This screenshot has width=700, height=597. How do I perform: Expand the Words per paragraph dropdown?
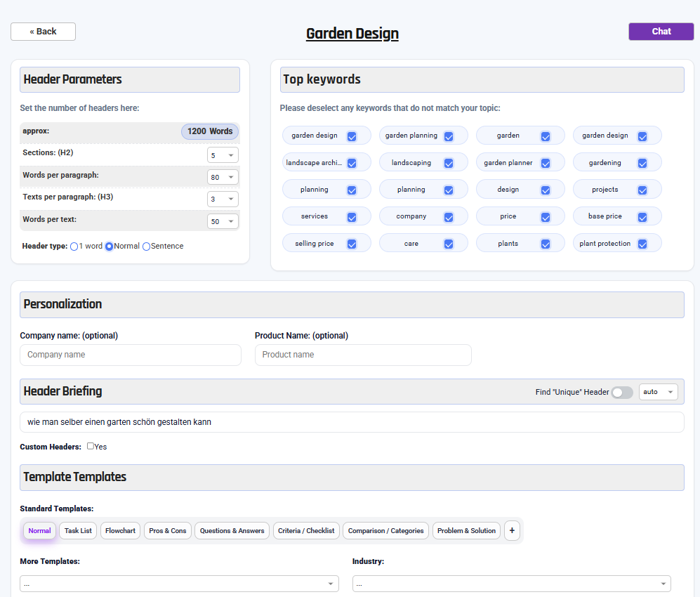(223, 177)
